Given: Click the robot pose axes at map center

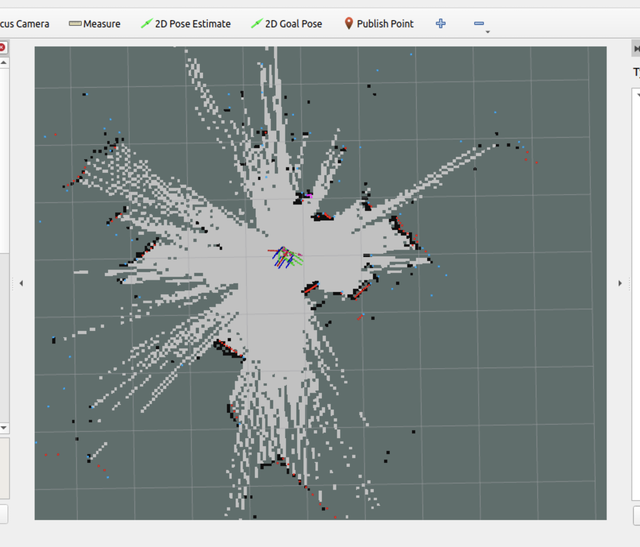Looking at the screenshot, I should [x=286, y=257].
